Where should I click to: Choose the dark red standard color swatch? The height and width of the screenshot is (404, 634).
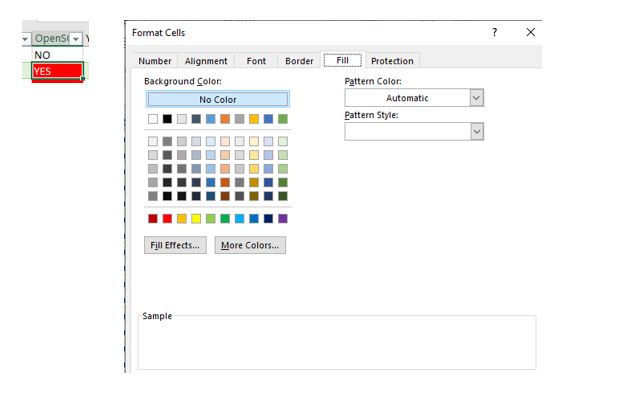pyautogui.click(x=153, y=218)
